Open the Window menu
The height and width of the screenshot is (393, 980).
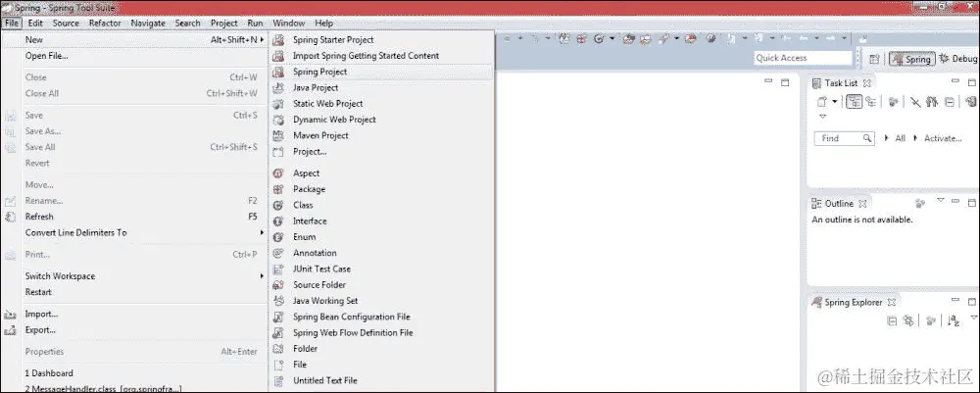pos(289,24)
